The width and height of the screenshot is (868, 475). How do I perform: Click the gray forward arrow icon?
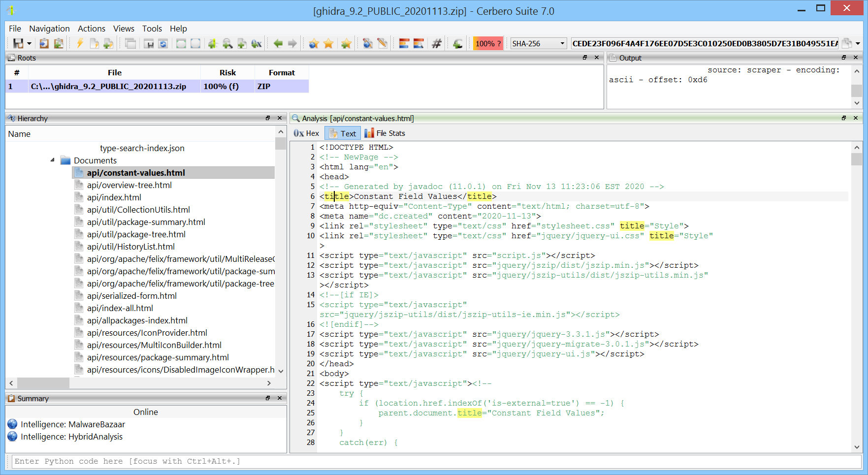pyautogui.click(x=292, y=43)
